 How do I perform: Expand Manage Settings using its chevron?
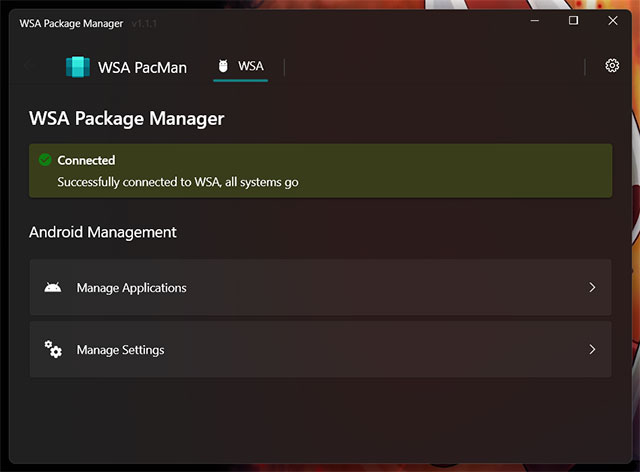click(592, 350)
